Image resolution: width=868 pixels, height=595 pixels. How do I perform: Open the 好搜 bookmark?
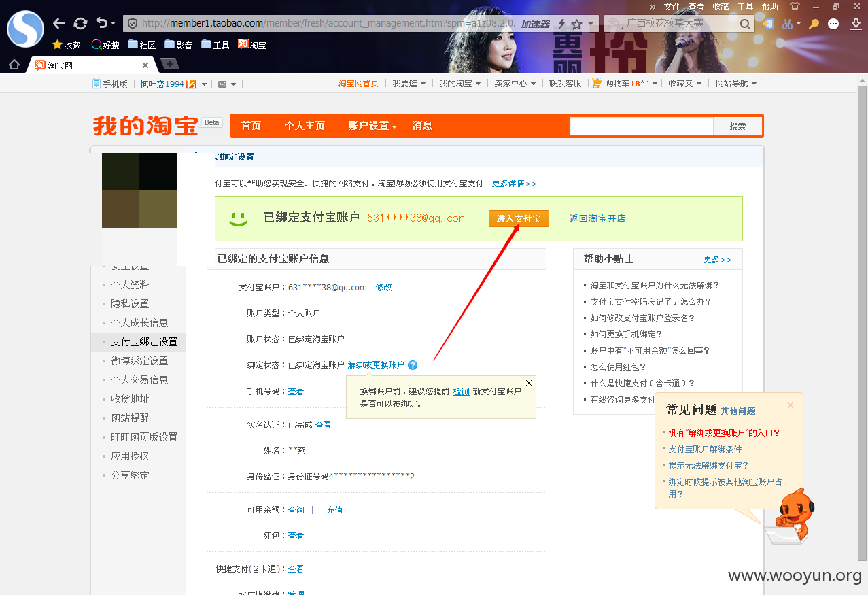(x=105, y=45)
